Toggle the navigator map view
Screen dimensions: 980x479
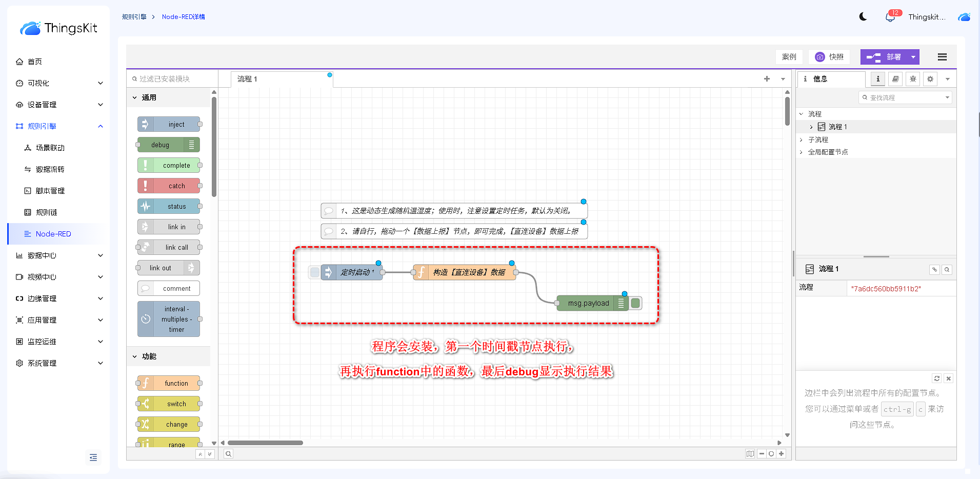[750, 454]
